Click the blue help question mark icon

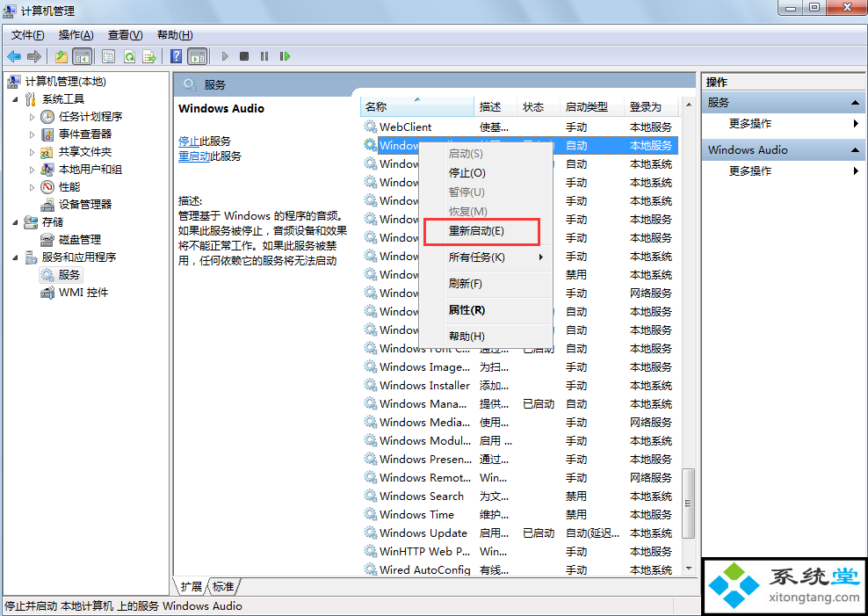[x=177, y=56]
